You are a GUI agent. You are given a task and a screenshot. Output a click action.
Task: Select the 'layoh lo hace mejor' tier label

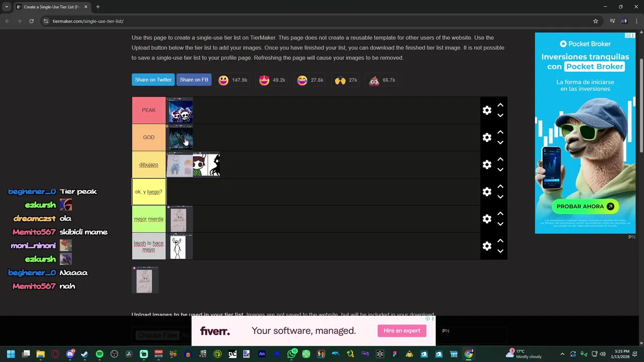point(148,246)
